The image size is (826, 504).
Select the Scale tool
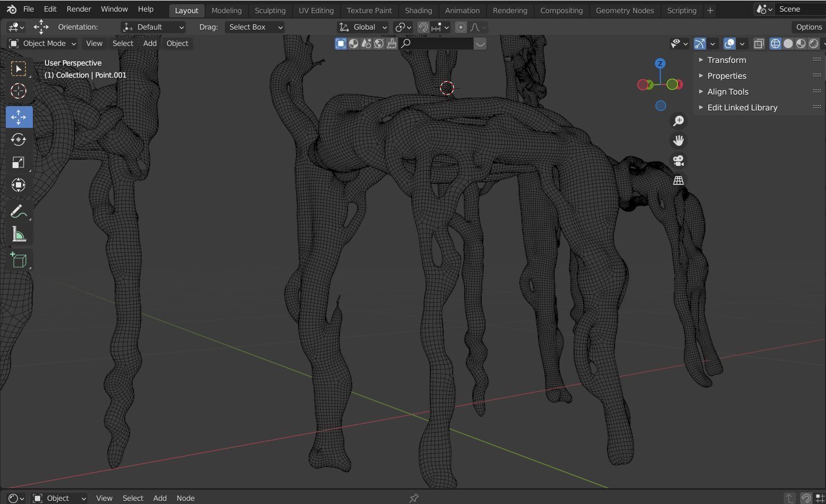(x=19, y=162)
